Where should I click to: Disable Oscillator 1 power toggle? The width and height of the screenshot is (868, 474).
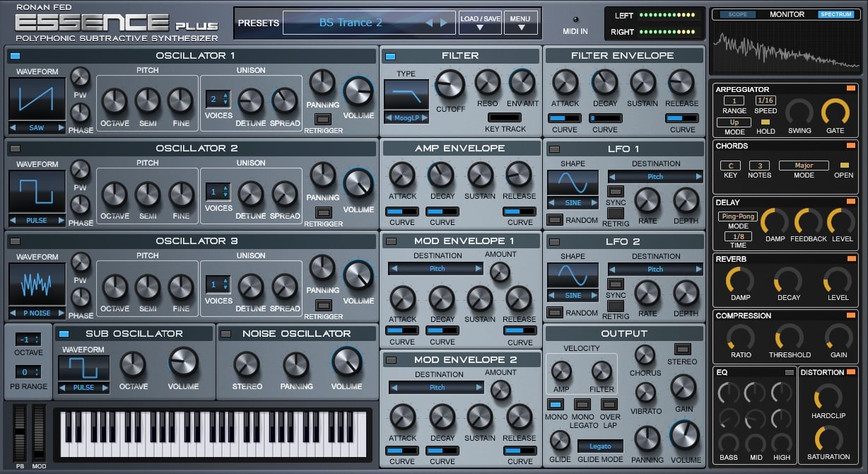pos(15,56)
